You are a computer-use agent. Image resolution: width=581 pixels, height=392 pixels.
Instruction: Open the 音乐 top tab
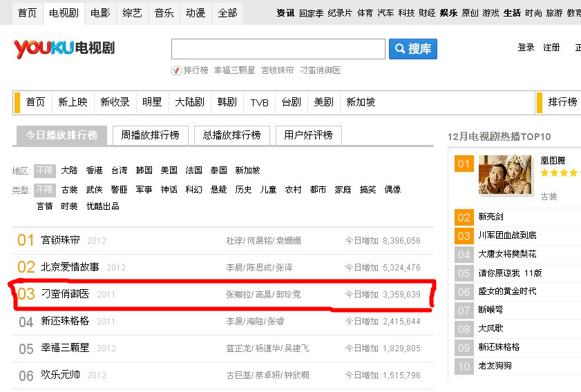164,13
